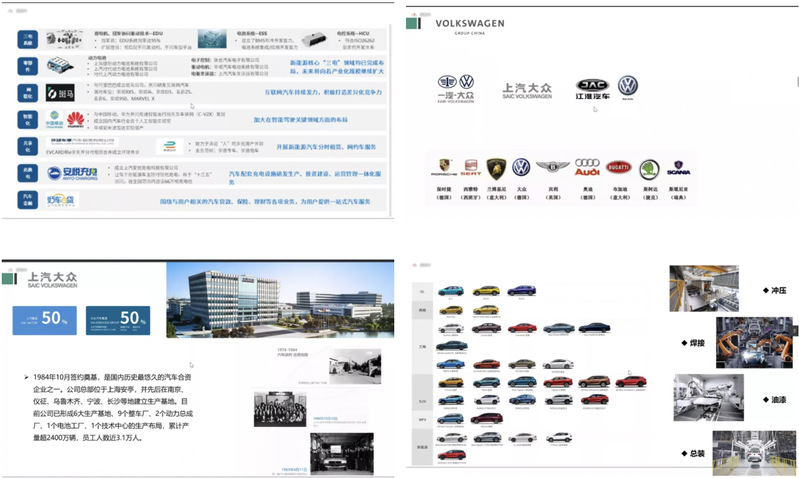This screenshot has height=478, width=799.
Task: Click the 总装 label text
Action: click(x=697, y=453)
